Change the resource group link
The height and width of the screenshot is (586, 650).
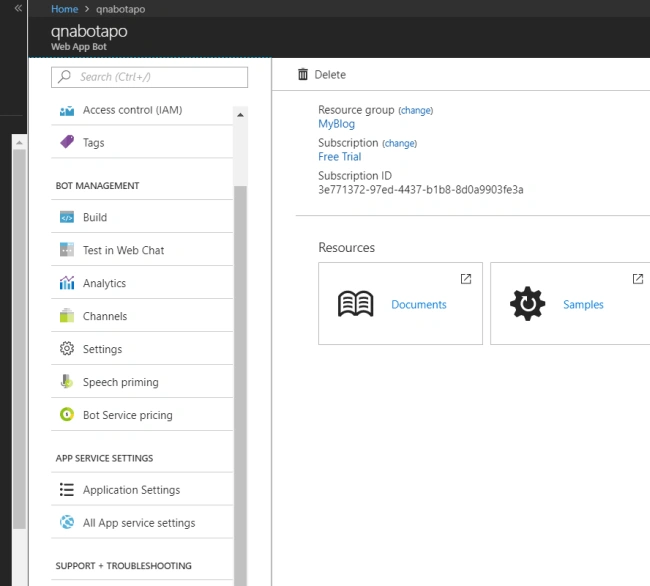[416, 111]
